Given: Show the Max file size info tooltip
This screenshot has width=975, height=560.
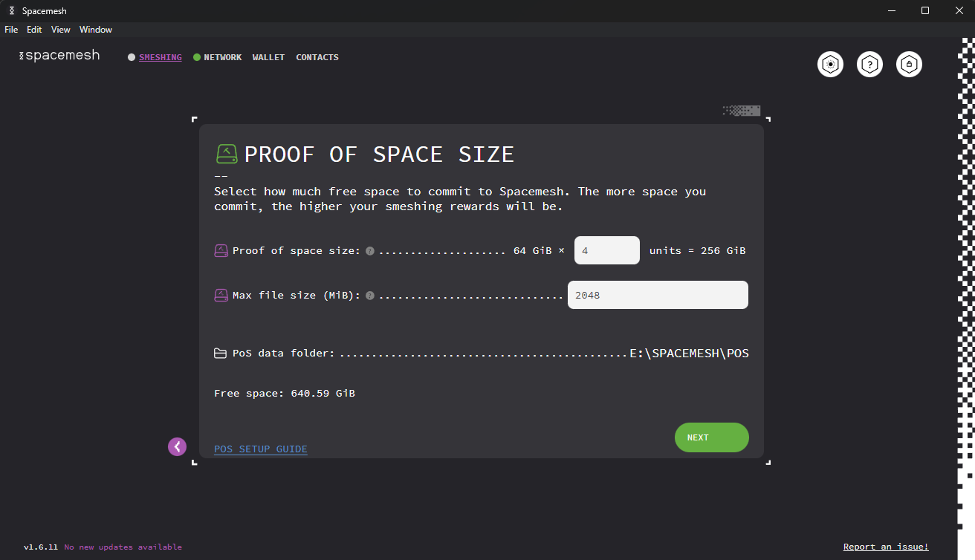Looking at the screenshot, I should pyautogui.click(x=370, y=296).
